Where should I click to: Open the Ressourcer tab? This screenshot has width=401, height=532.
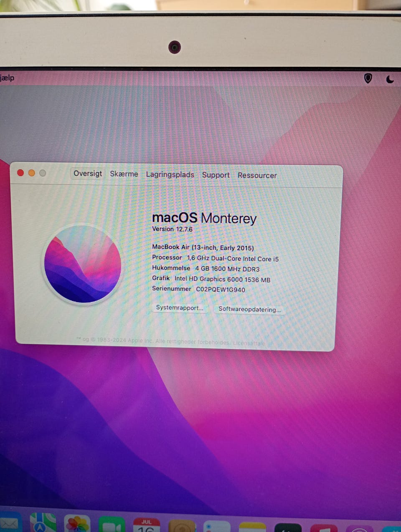(257, 175)
